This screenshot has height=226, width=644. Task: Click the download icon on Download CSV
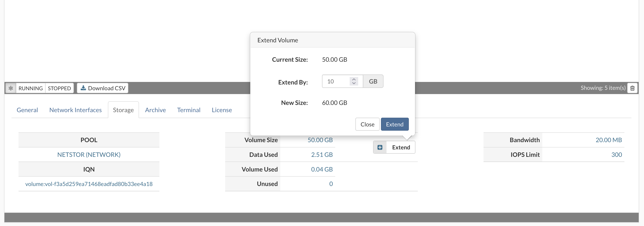click(x=83, y=88)
